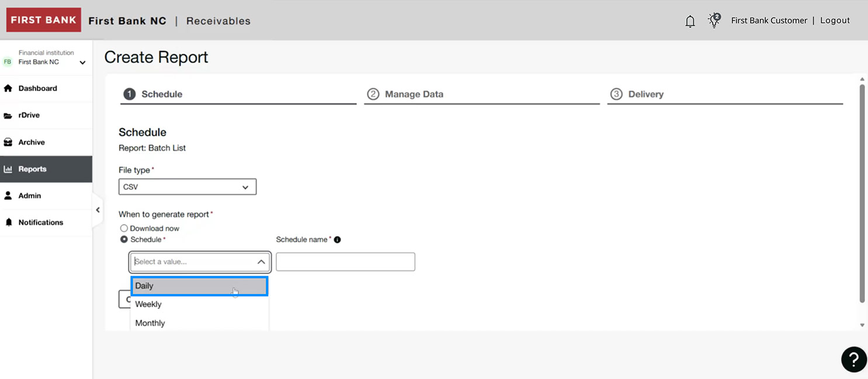
Task: View Notifications from the sidebar
Action: click(40, 222)
